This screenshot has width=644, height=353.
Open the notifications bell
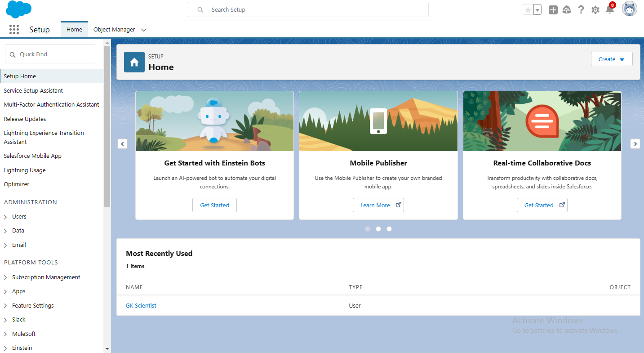pos(609,10)
